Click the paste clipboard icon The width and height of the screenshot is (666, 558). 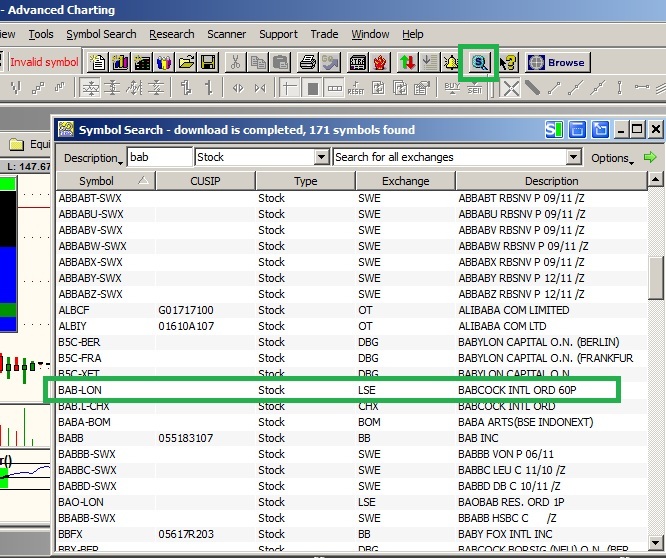click(x=280, y=63)
